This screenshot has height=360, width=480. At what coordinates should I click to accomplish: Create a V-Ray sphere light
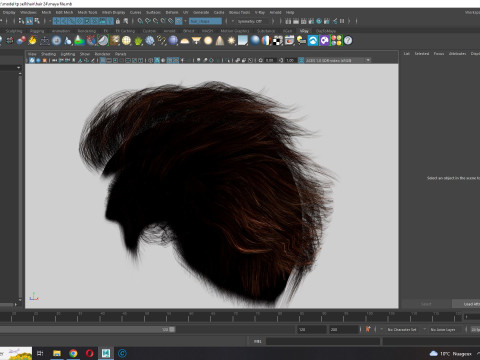pyautogui.click(x=208, y=41)
